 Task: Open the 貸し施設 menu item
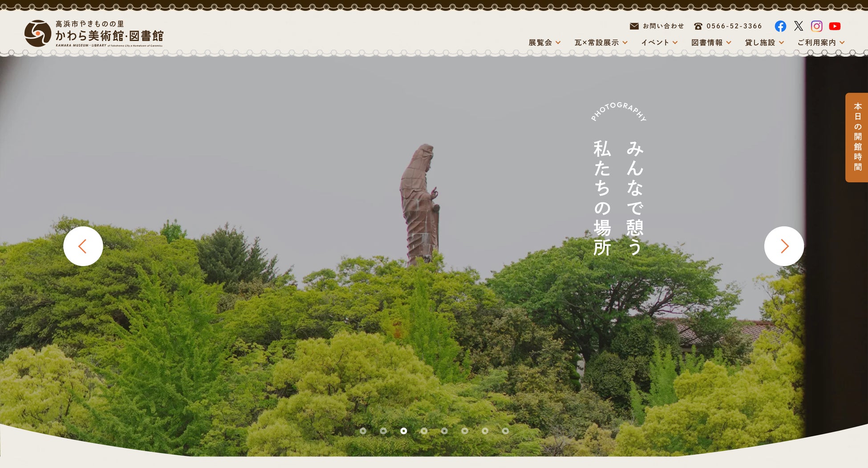(760, 43)
